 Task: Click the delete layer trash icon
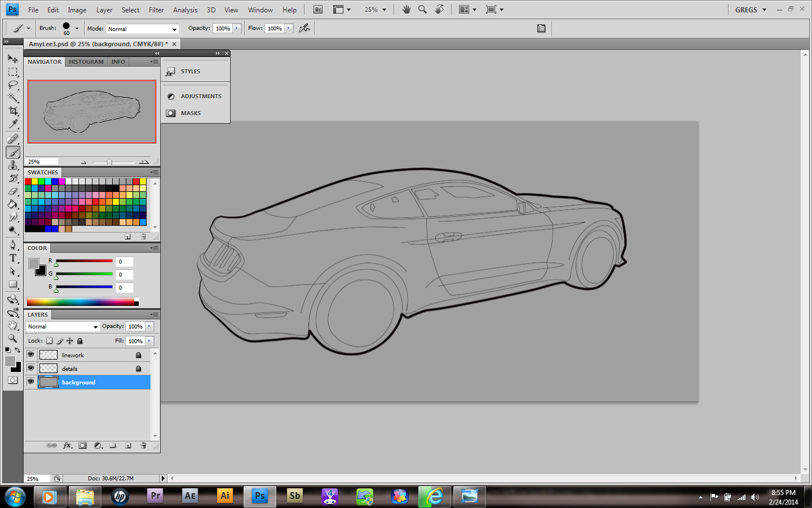143,445
